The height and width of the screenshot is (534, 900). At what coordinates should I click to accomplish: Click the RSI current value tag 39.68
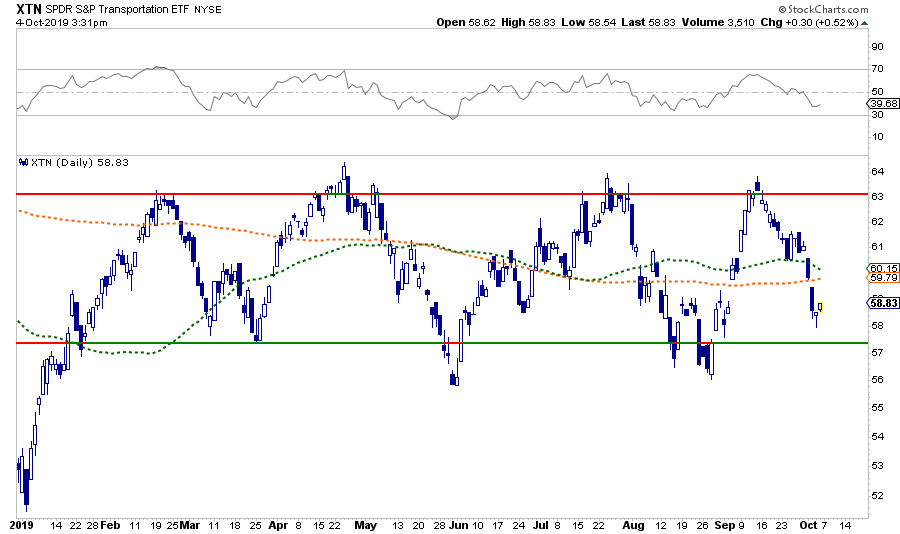pyautogui.click(x=883, y=103)
